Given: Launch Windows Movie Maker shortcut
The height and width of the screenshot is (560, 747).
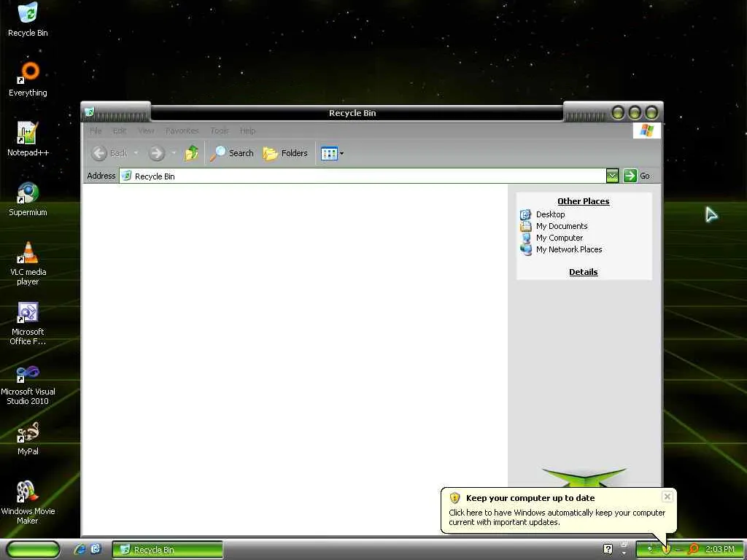Looking at the screenshot, I should pos(28,502).
